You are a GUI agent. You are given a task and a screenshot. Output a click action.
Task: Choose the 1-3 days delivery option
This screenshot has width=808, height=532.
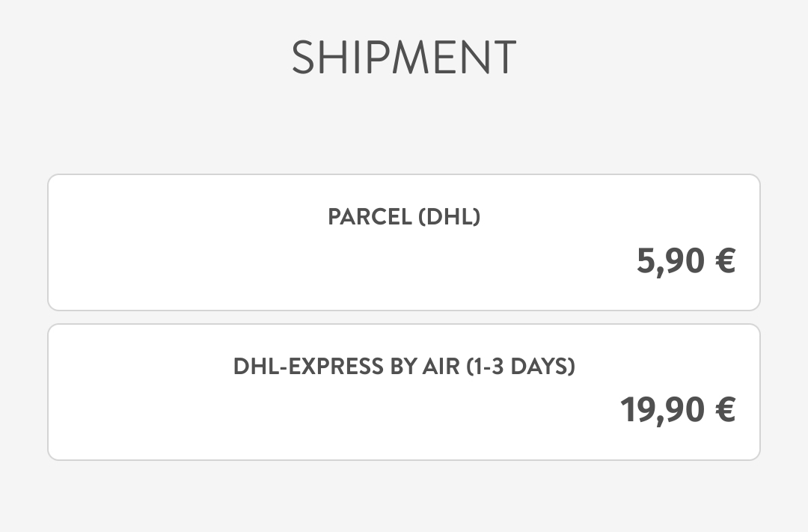click(x=404, y=392)
